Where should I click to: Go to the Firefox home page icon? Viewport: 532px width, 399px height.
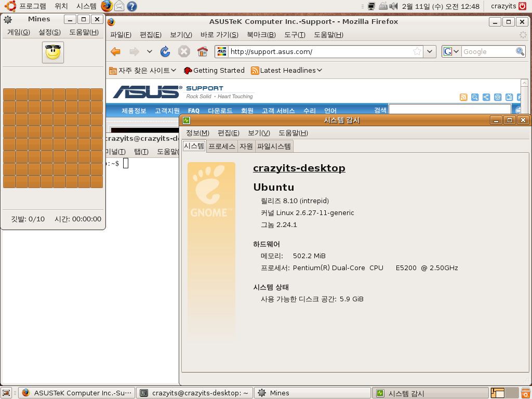203,51
